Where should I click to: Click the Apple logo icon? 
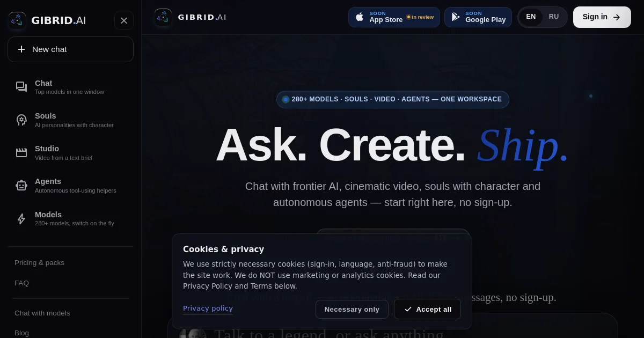tap(360, 17)
